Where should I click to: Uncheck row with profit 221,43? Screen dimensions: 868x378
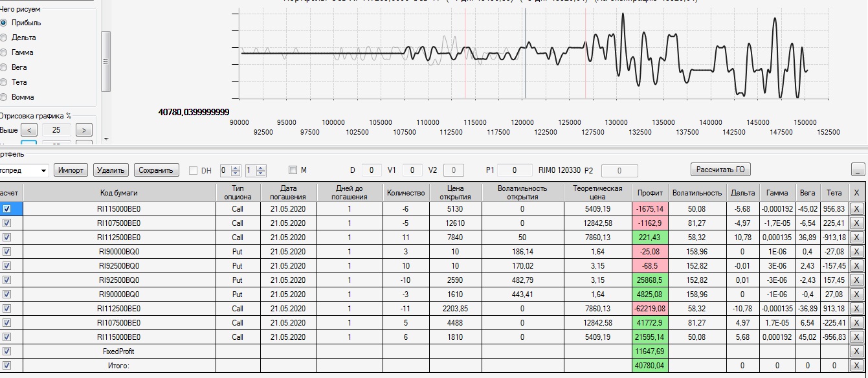click(x=6, y=238)
